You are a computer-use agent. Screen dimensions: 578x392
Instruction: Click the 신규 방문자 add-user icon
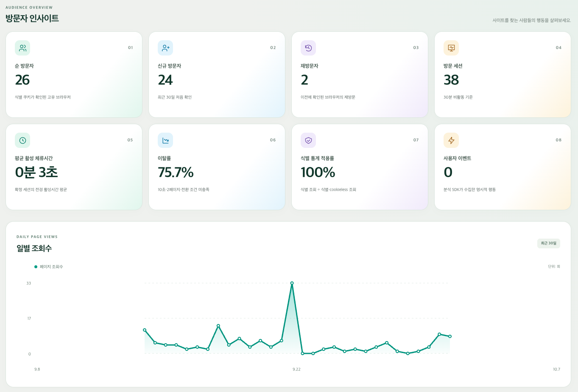click(165, 48)
